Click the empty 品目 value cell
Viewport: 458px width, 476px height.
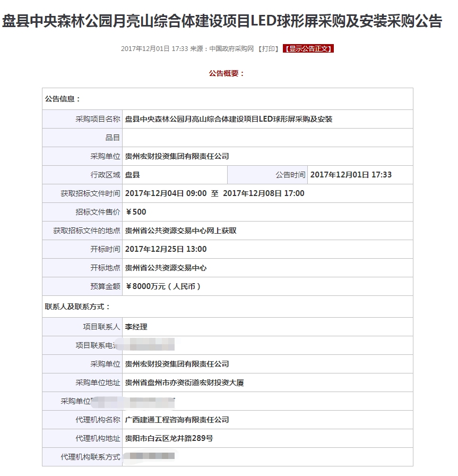[x=267, y=138]
